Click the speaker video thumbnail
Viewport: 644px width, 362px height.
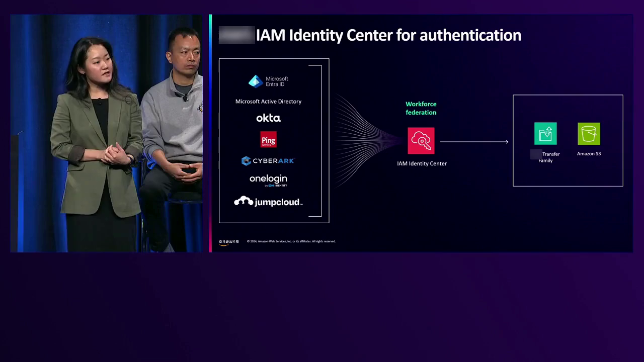click(107, 133)
